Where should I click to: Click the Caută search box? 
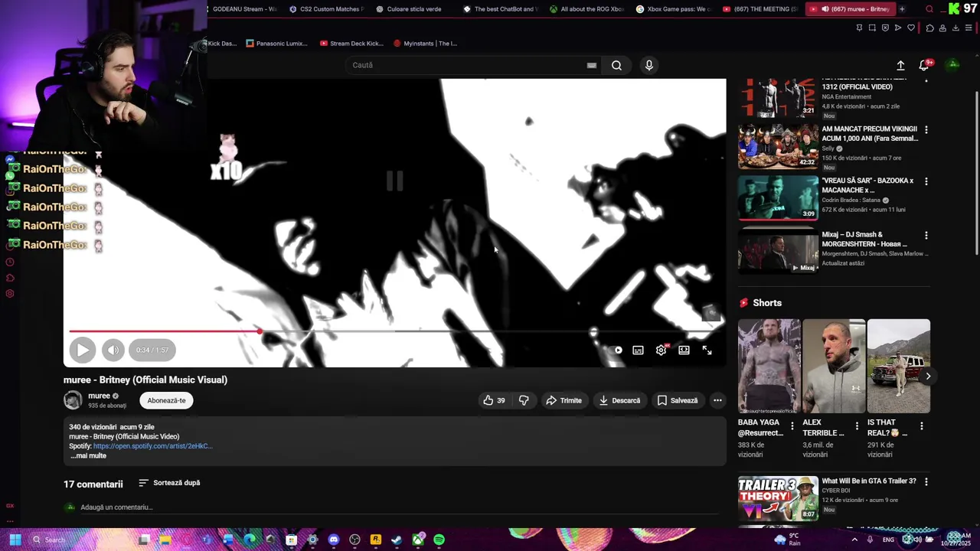point(467,65)
